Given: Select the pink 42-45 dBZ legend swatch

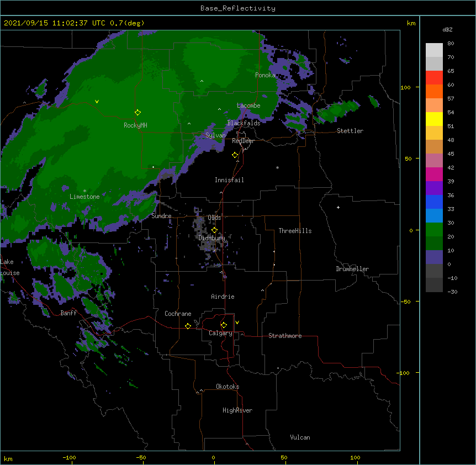Looking at the screenshot, I should click(434, 161).
